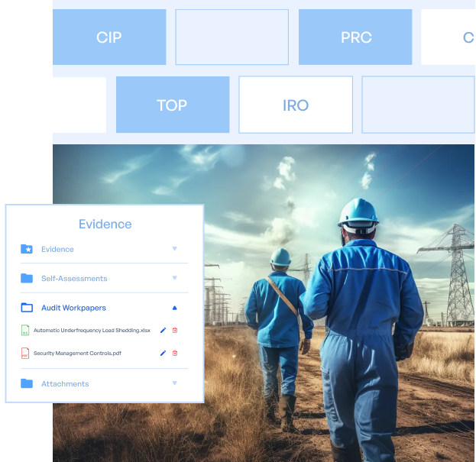
Task: Click the Evidence panel heading
Action: 105,225
